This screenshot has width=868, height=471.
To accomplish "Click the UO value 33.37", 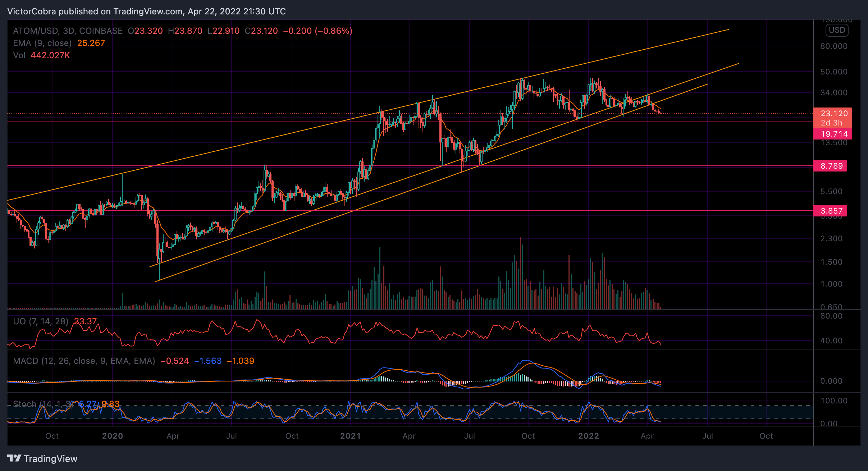I will coord(86,321).
